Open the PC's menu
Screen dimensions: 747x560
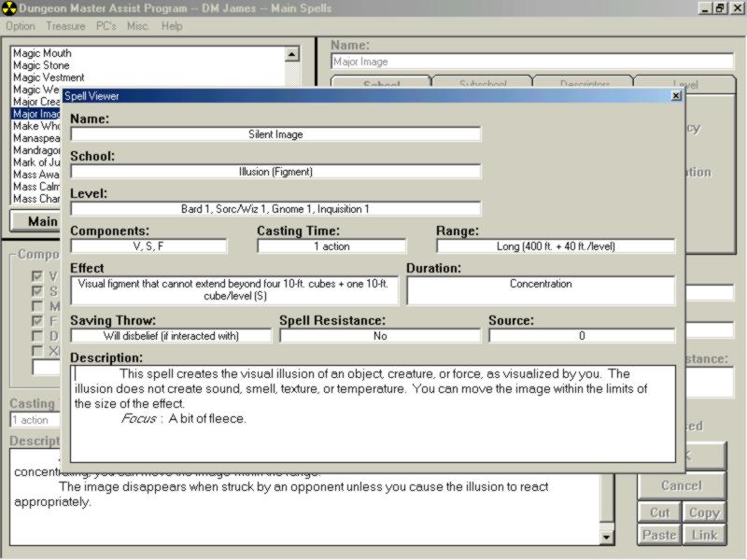[x=106, y=26]
